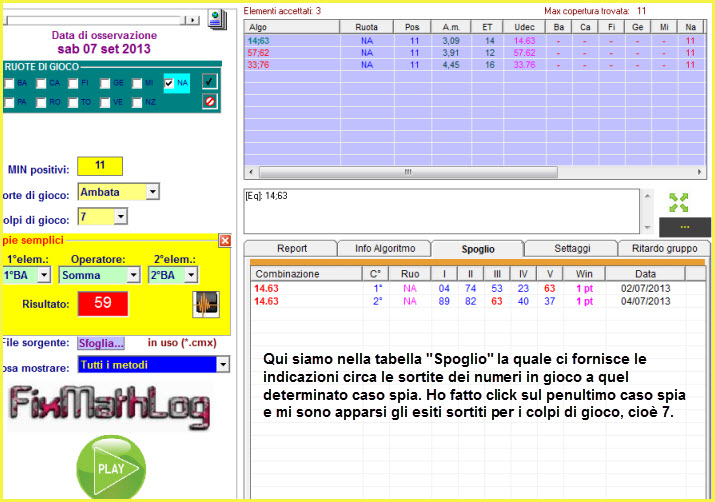Switch to the Report tab
The width and height of the screenshot is (715, 502).
(290, 249)
